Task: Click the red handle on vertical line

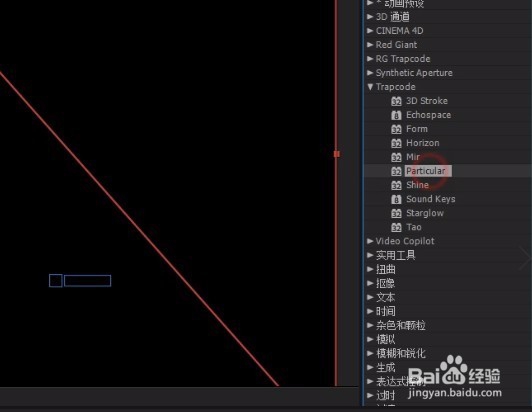Action: 337,154
